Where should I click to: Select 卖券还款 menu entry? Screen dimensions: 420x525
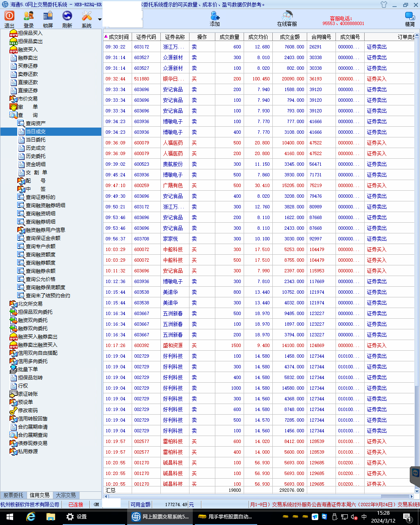click(27, 74)
